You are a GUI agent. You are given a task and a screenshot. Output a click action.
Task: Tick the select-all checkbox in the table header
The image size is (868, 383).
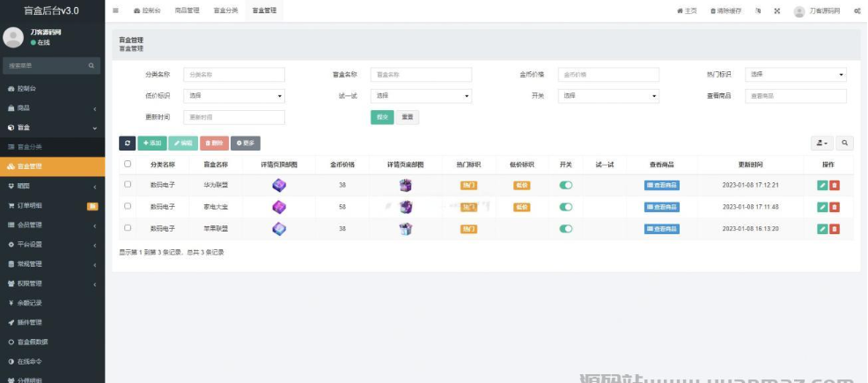pyautogui.click(x=128, y=164)
